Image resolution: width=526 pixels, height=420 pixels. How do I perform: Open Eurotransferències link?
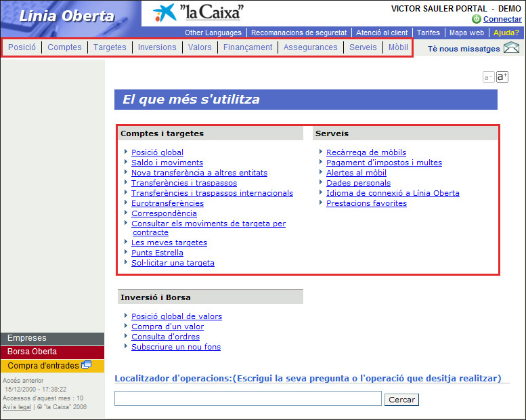167,203
